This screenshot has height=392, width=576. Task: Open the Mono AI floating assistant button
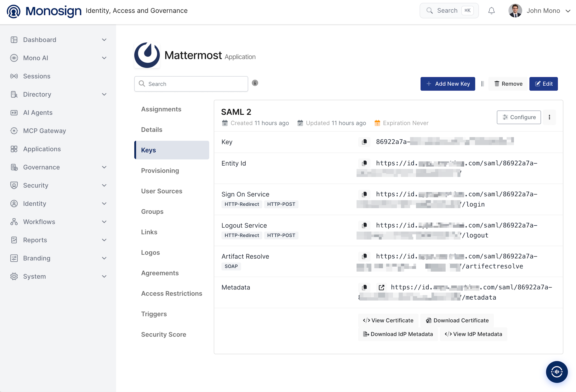(557, 372)
